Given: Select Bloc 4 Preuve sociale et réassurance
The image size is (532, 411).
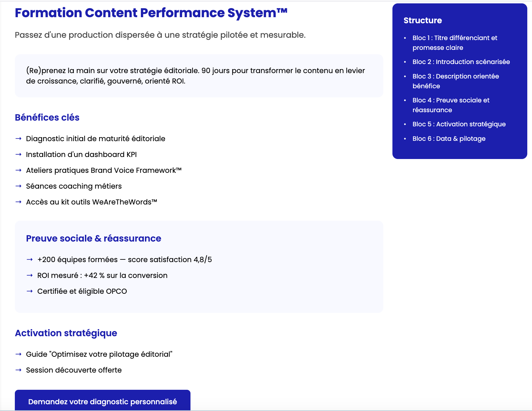Looking at the screenshot, I should click(451, 105).
